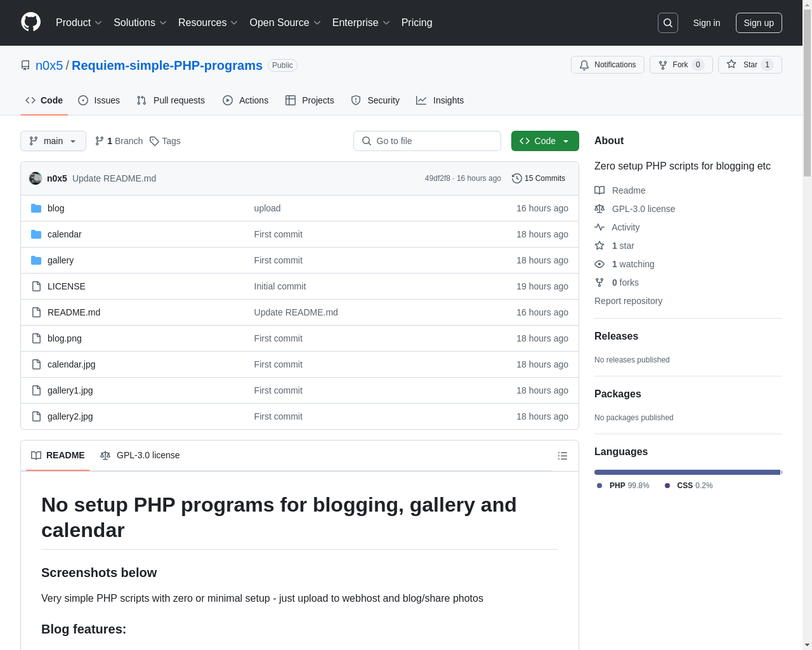812x650 pixels.
Task: Click the Pricing link
Action: pos(417,23)
